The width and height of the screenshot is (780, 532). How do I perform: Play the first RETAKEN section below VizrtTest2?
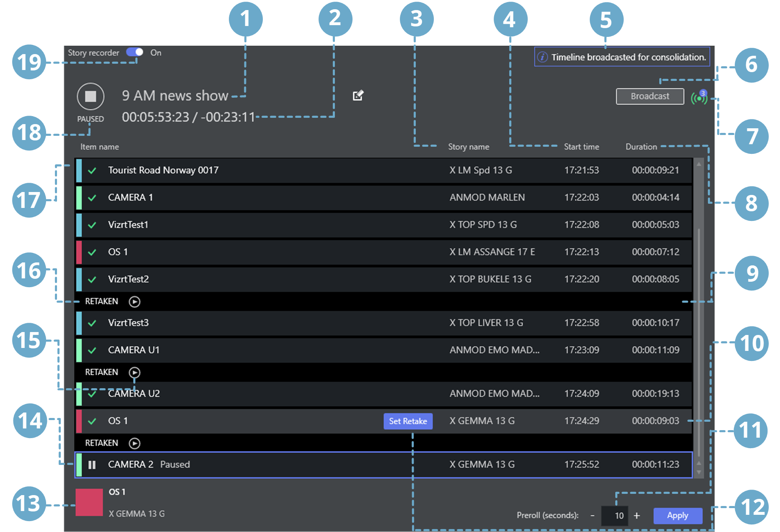[135, 302]
